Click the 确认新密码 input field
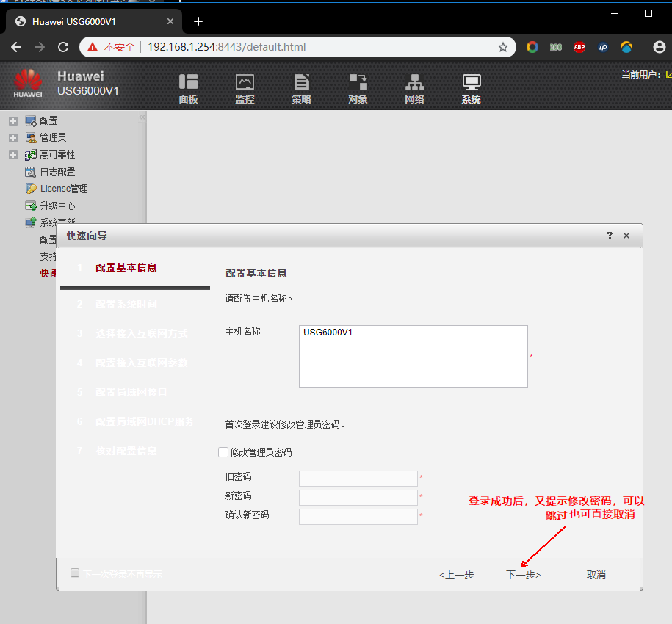This screenshot has width=672, height=624. click(358, 517)
